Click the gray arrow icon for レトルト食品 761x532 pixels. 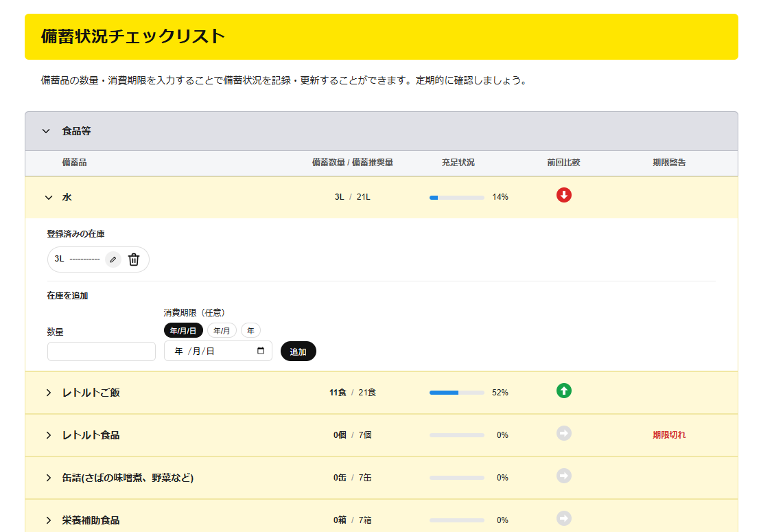pyautogui.click(x=564, y=434)
